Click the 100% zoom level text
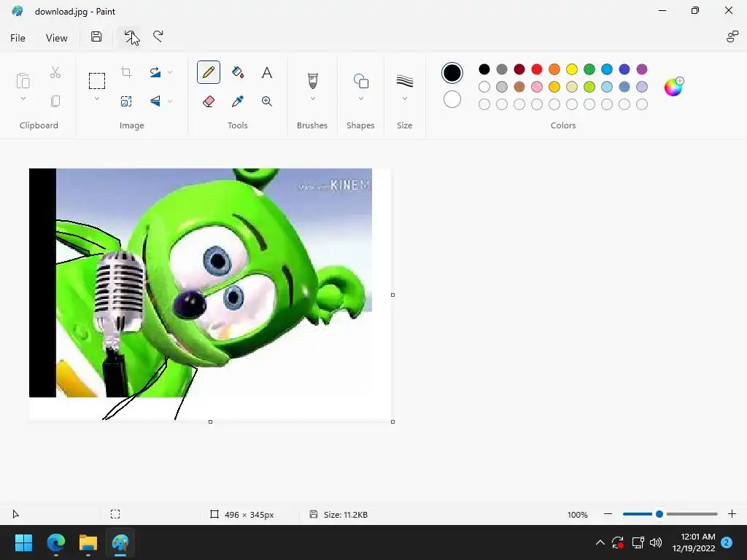The image size is (747, 560). pos(578,515)
